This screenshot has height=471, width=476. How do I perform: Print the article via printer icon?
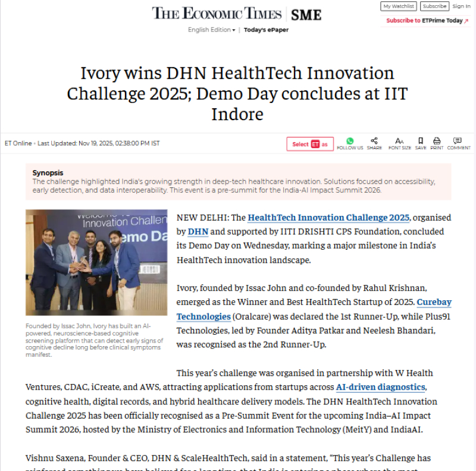[x=437, y=141]
